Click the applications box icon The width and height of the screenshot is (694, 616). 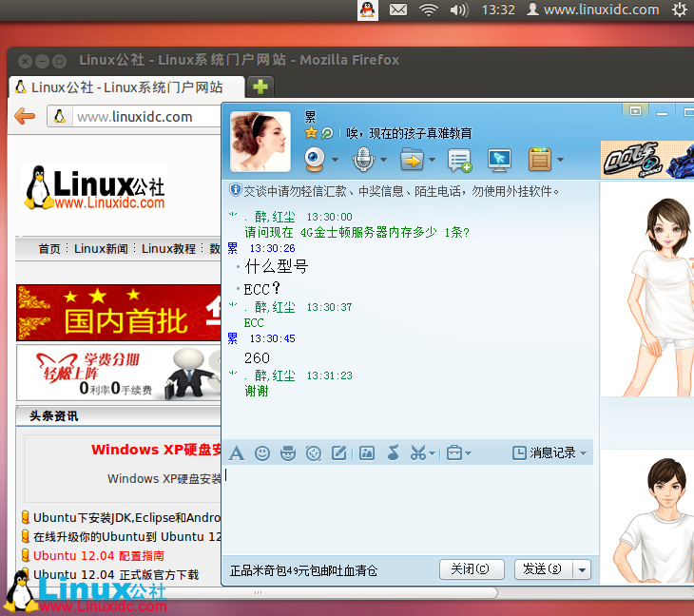tap(540, 160)
